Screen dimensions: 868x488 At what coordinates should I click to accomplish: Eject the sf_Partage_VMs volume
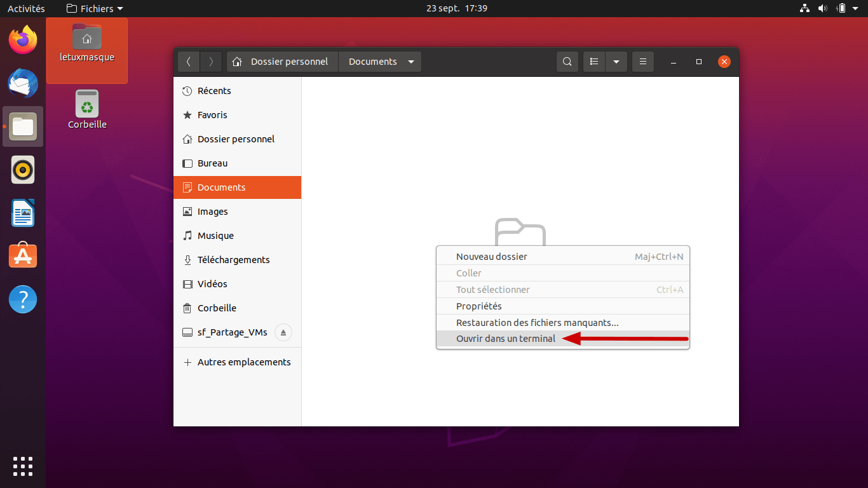(283, 332)
